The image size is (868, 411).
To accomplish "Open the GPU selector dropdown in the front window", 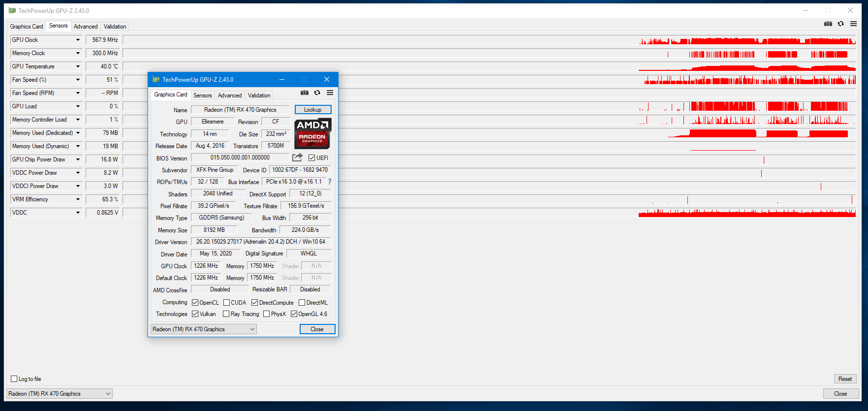I will [x=203, y=329].
